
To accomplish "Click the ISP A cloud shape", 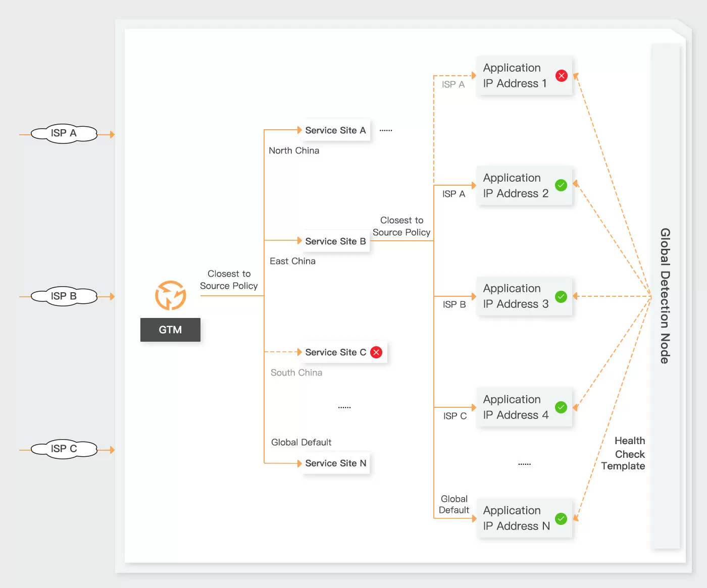I will pyautogui.click(x=64, y=134).
